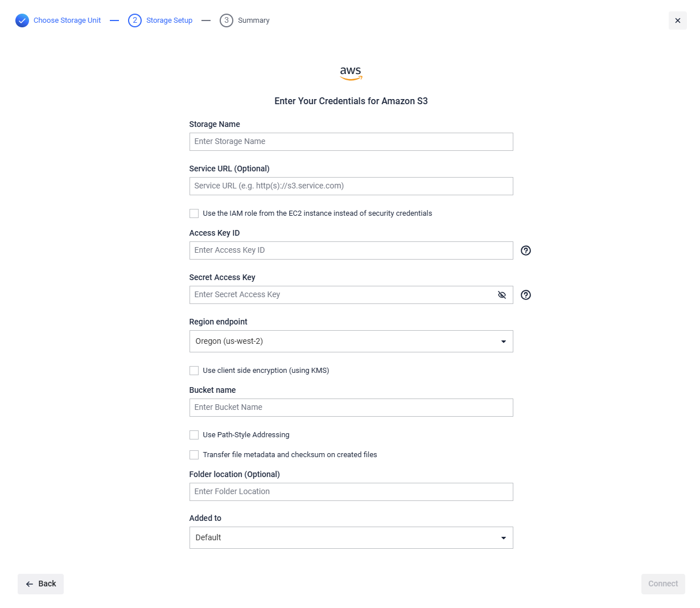Open the Region endpoint dropdown

click(x=351, y=342)
